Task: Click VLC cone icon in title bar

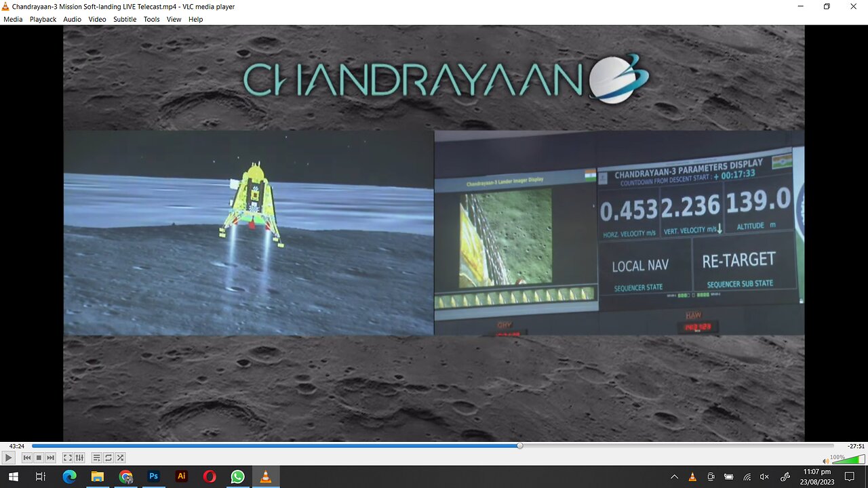Action: click(x=6, y=6)
